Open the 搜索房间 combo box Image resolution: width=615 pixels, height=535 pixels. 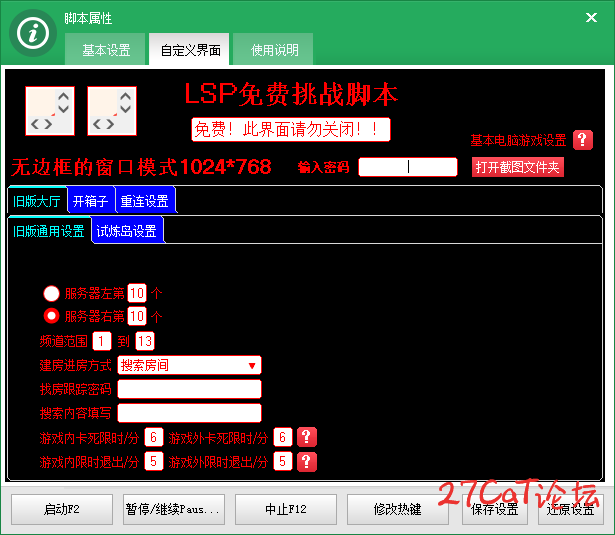click(x=189, y=366)
